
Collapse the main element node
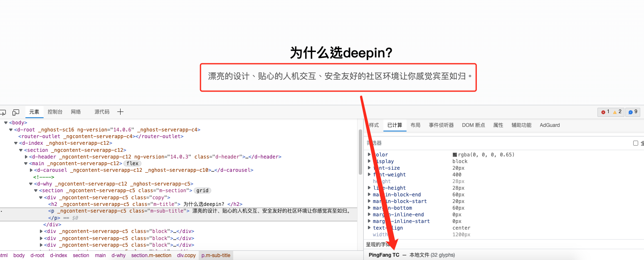point(26,163)
